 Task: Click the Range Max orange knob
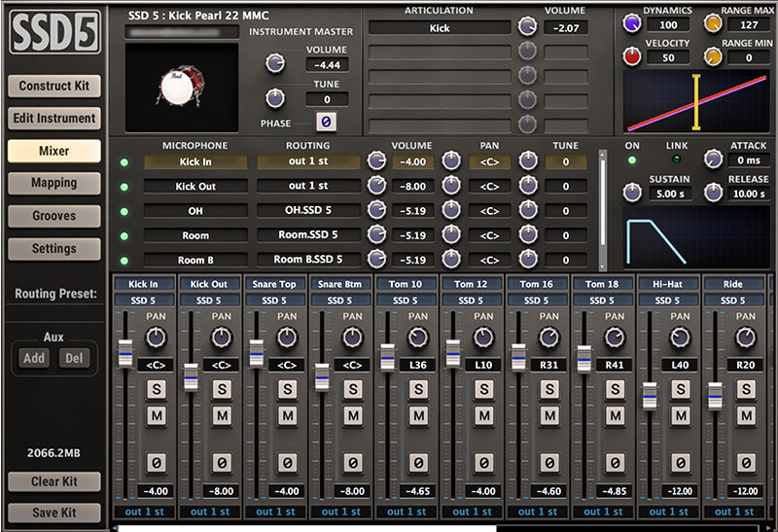pyautogui.click(x=713, y=22)
